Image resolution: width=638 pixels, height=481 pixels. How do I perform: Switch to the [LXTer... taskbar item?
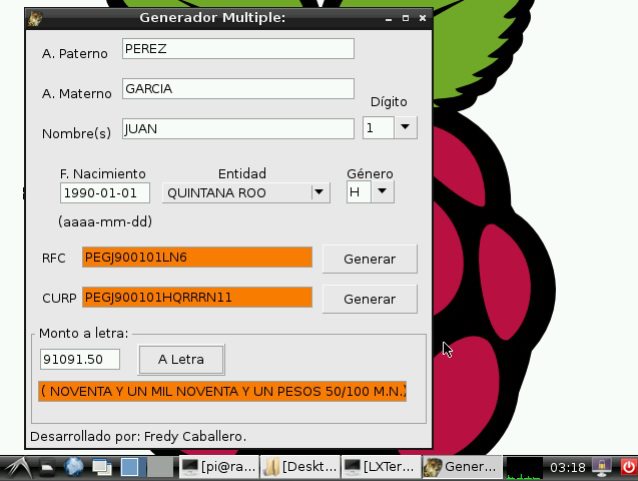point(381,467)
